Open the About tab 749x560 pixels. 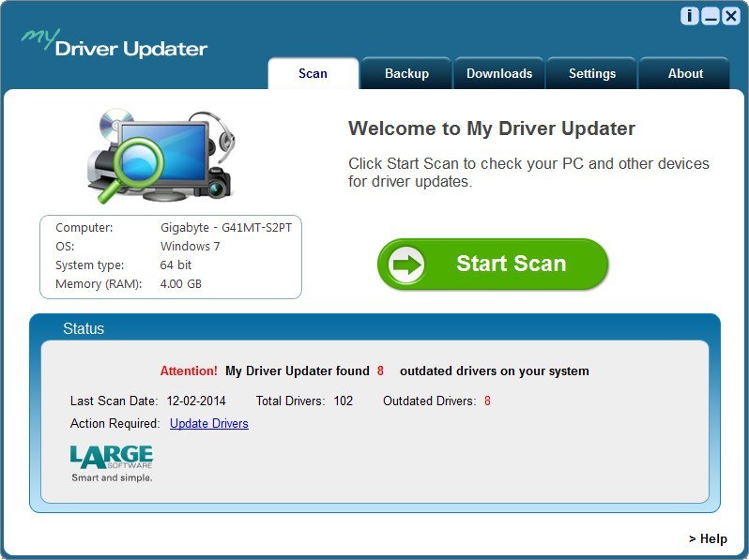point(685,73)
